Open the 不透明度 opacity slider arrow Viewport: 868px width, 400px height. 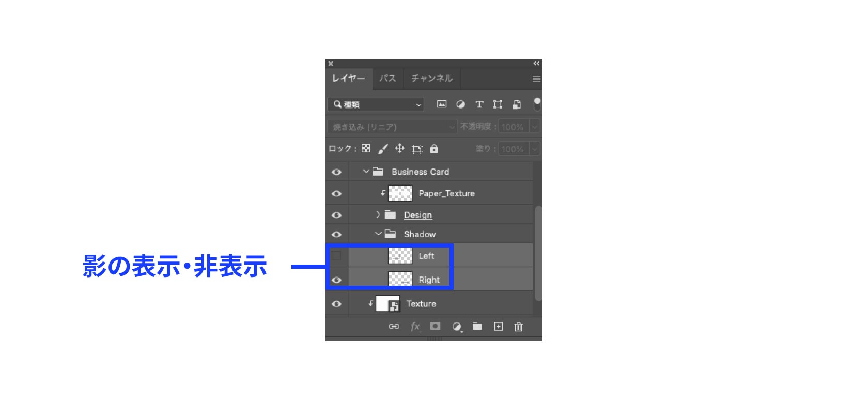click(535, 127)
